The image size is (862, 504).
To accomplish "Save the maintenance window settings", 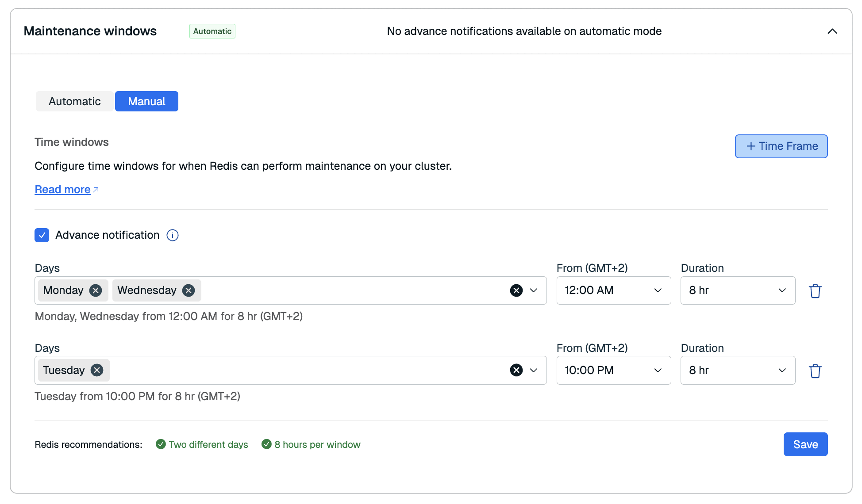I will click(x=805, y=444).
